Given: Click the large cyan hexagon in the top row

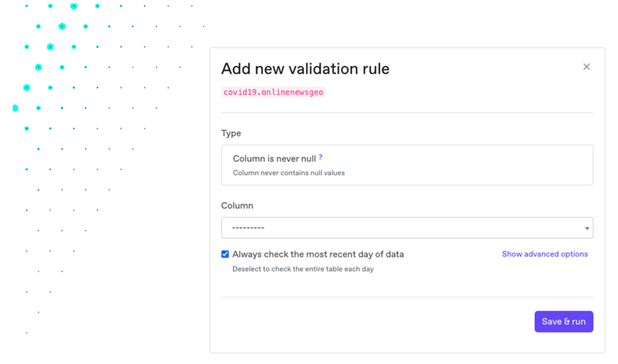Looking at the screenshot, I should 74,6.
